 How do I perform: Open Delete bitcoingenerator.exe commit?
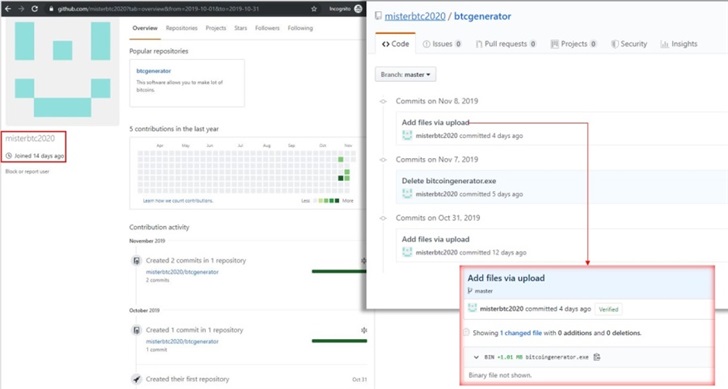[449, 181]
